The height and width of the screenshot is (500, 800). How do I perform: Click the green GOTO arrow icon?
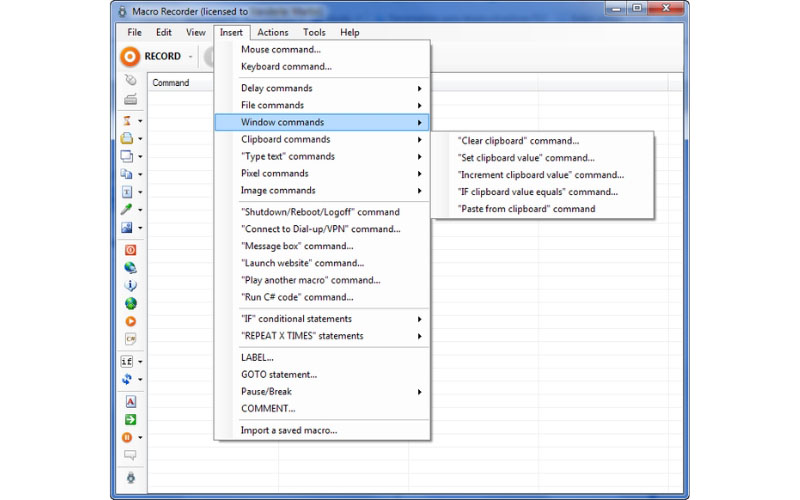coord(131,419)
